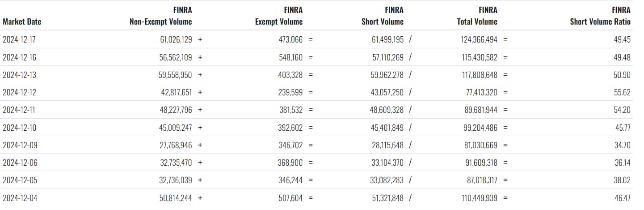The image size is (644, 210).
Task: Click the Market Date column header
Action: point(22,21)
